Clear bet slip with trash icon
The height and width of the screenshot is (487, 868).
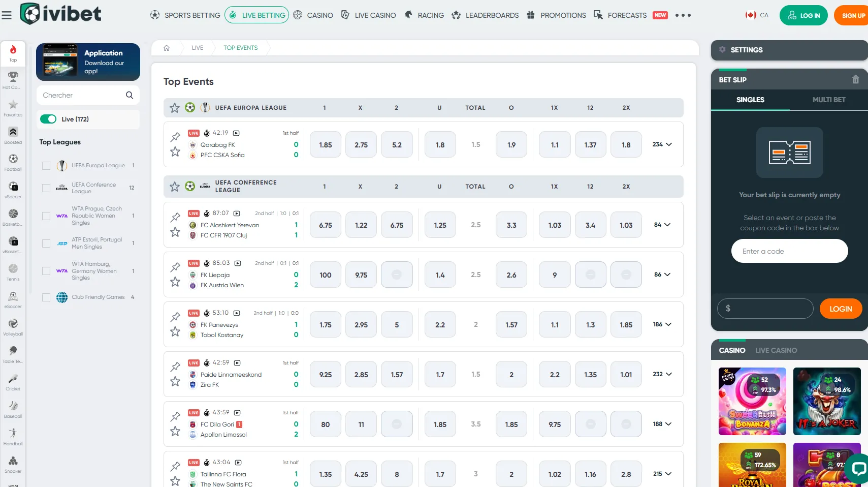(855, 80)
